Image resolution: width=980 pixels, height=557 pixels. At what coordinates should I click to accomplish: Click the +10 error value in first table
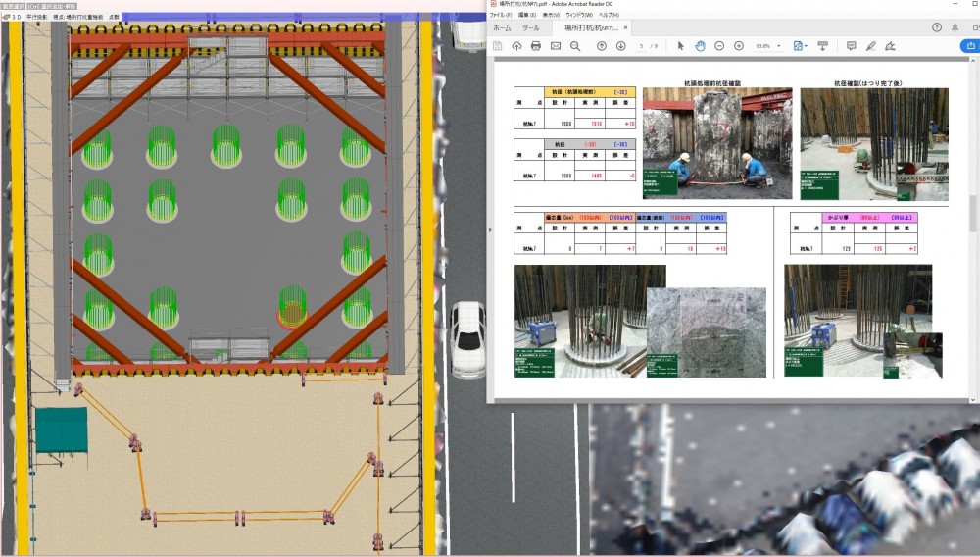pos(629,124)
